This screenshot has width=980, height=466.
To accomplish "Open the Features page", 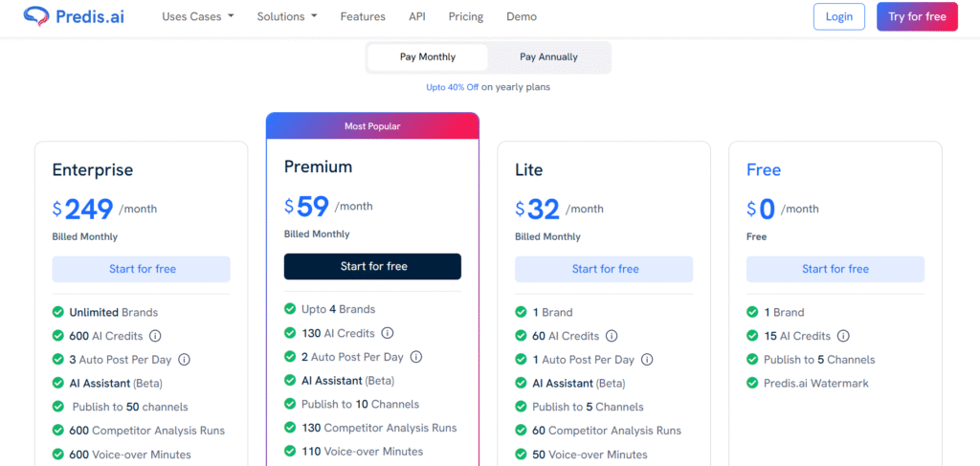I will [363, 17].
